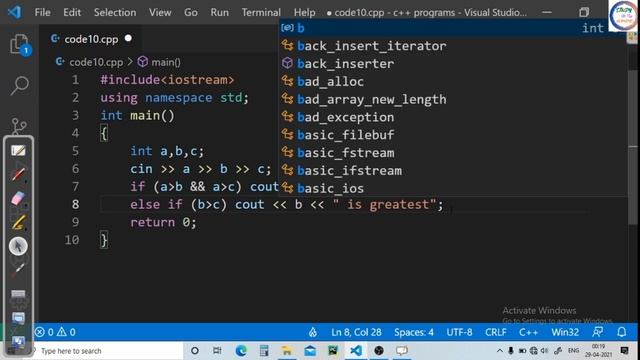The image size is (640, 360).
Task: Open the Explorer view in the activity bar
Action: 19,44
